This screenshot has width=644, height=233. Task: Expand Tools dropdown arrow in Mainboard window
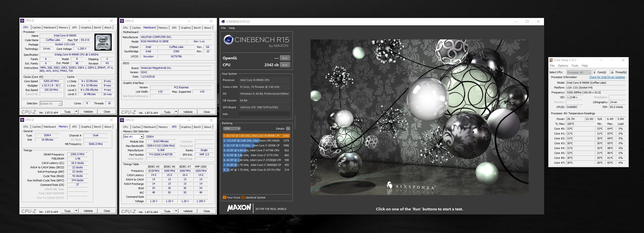tap(176, 112)
